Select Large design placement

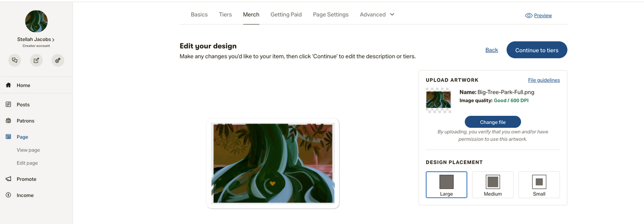tap(446, 185)
